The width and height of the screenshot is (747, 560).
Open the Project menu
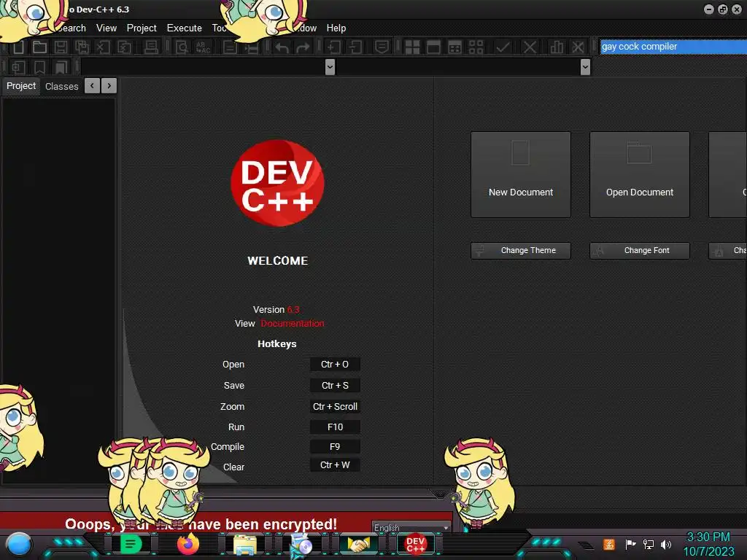(x=142, y=28)
